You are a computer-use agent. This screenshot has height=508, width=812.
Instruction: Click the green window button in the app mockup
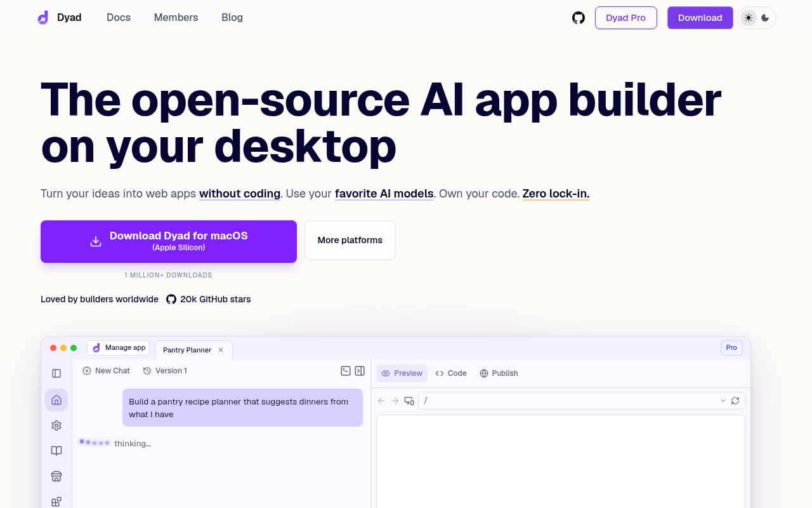point(74,348)
